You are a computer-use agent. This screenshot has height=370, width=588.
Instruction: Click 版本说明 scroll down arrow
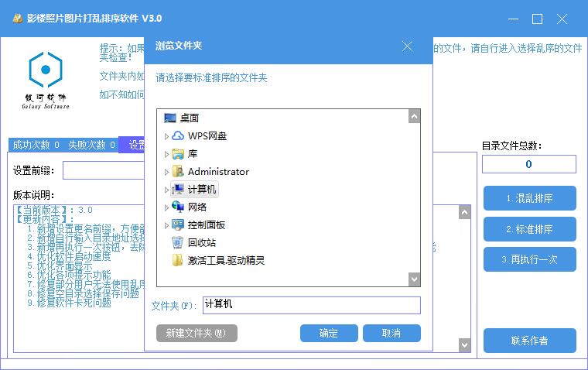pyautogui.click(x=465, y=345)
